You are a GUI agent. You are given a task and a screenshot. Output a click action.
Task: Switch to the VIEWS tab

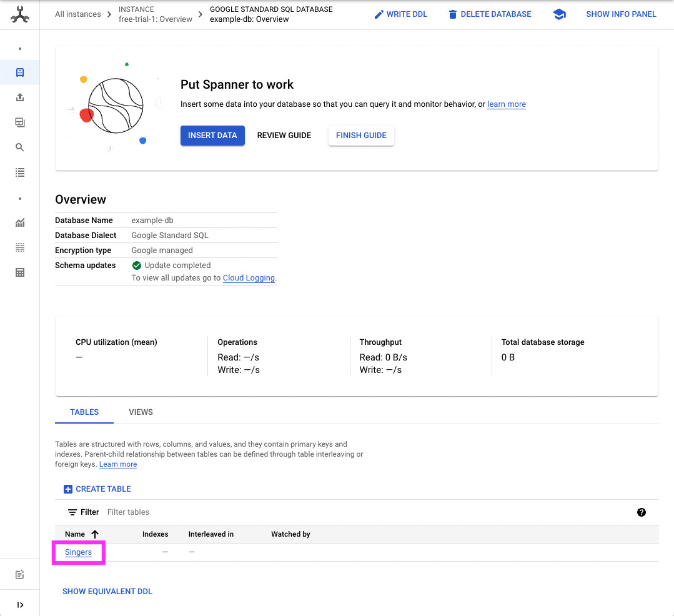tap(141, 412)
